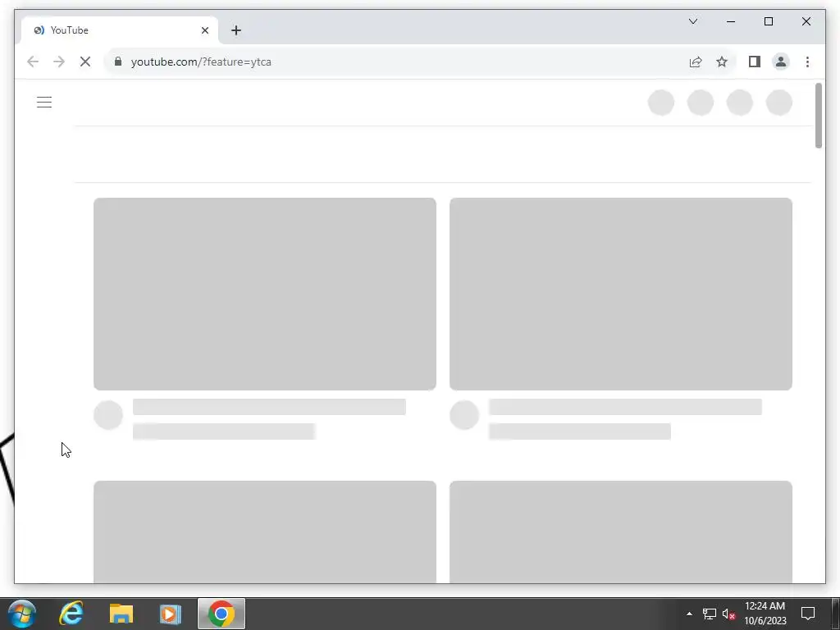Screen dimensions: 840x630
Task: Click the page vertical scrollbar thumb
Action: (818, 116)
